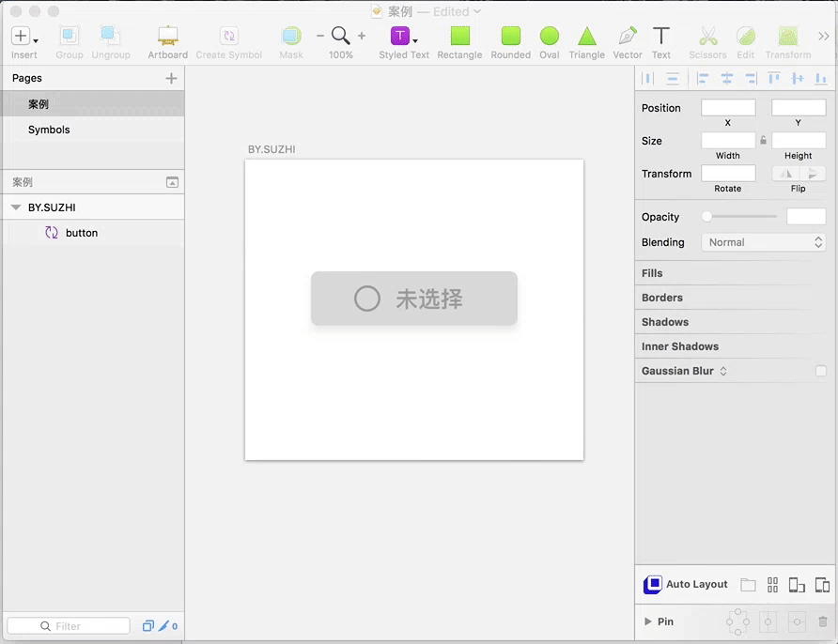The height and width of the screenshot is (644, 838).
Task: Click the Filter layers search field
Action: coord(69,626)
